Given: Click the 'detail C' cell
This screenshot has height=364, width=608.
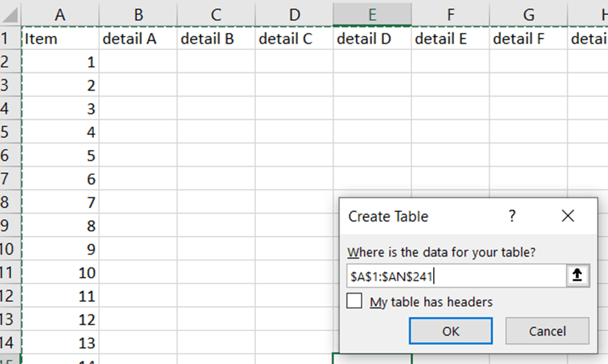Looking at the screenshot, I should [x=295, y=38].
